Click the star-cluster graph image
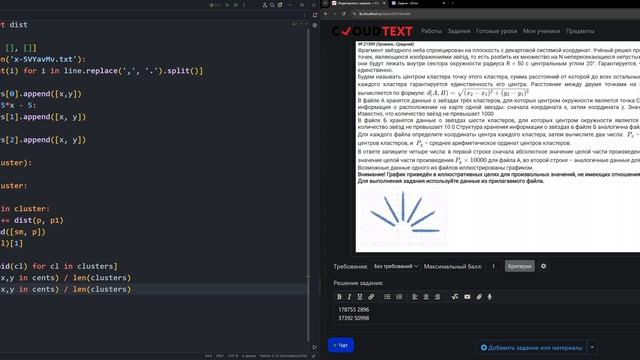The width and height of the screenshot is (640, 360). click(x=403, y=218)
